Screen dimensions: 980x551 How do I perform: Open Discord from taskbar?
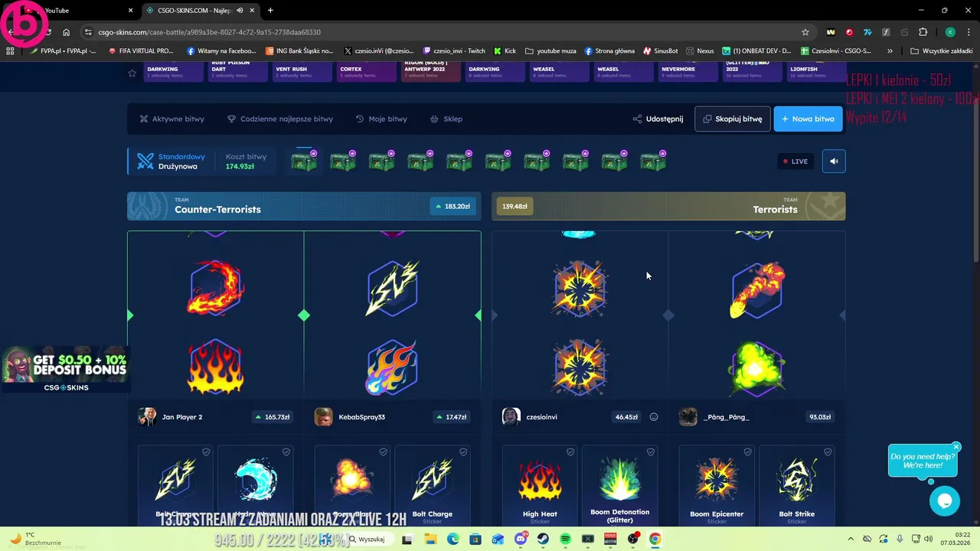point(521,539)
